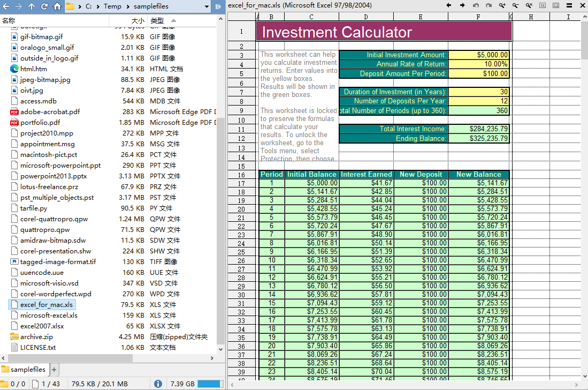
Task: Click the navigate back arrow in file browser
Action: pyautogui.click(x=6, y=6)
